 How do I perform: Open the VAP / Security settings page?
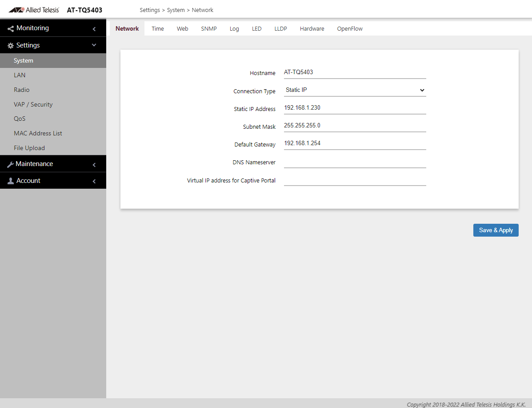click(33, 104)
